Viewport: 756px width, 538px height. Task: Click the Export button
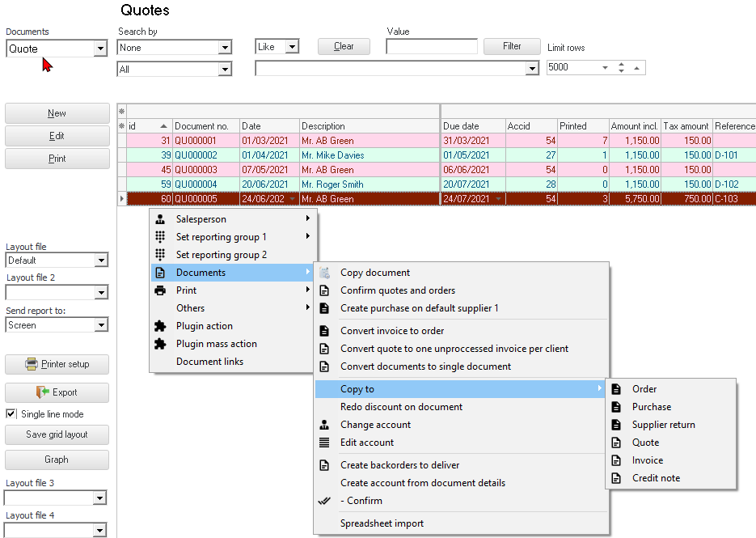(57, 392)
